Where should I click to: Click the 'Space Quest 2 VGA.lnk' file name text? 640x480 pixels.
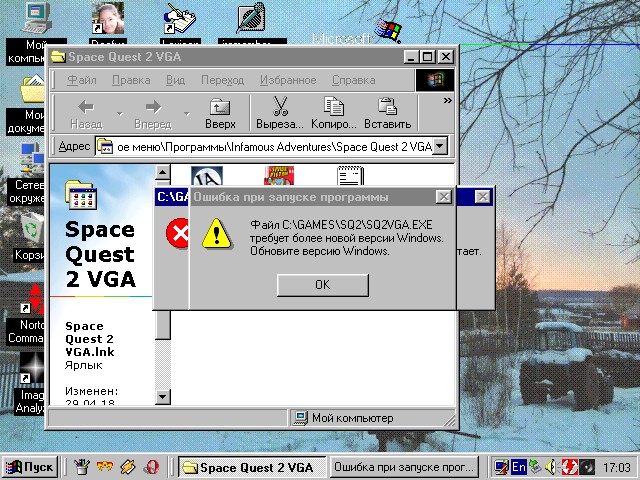click(90, 339)
